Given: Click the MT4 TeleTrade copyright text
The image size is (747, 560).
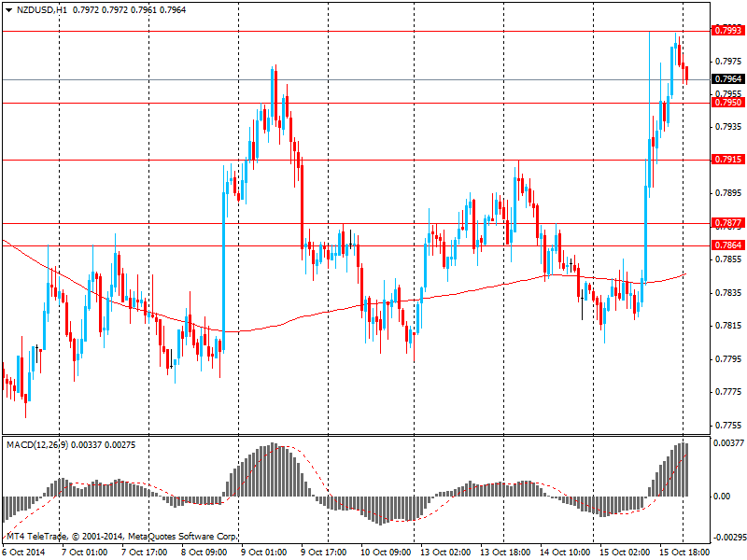Looking at the screenshot, I should [x=121, y=538].
